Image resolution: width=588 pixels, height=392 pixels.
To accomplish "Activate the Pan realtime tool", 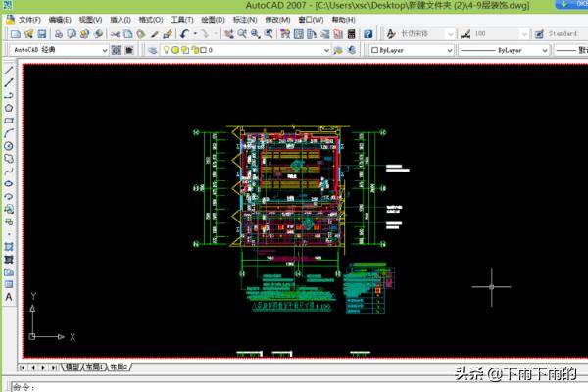I will 228,34.
